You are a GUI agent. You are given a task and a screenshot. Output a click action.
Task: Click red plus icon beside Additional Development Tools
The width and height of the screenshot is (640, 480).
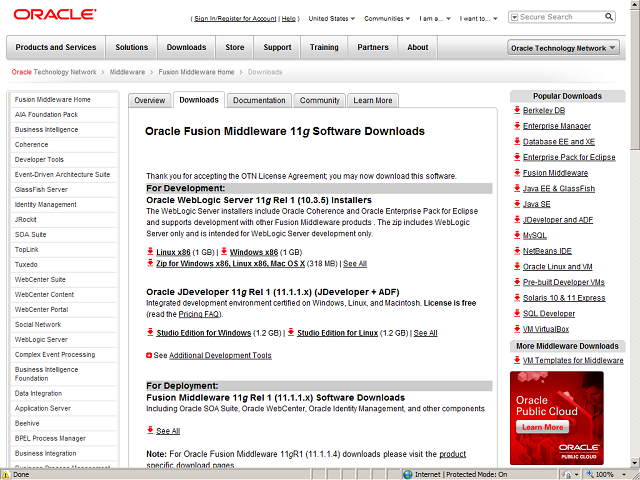pyautogui.click(x=150, y=356)
